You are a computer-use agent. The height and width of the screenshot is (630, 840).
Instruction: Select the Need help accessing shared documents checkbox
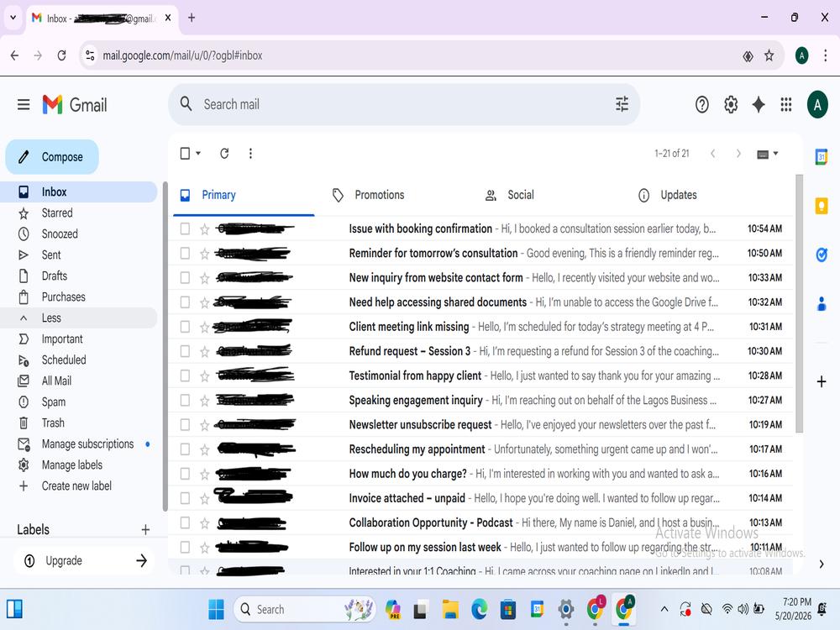click(x=185, y=302)
